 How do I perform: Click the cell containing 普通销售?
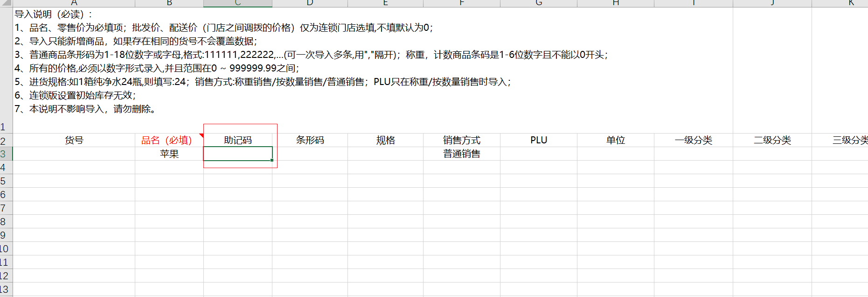(461, 154)
